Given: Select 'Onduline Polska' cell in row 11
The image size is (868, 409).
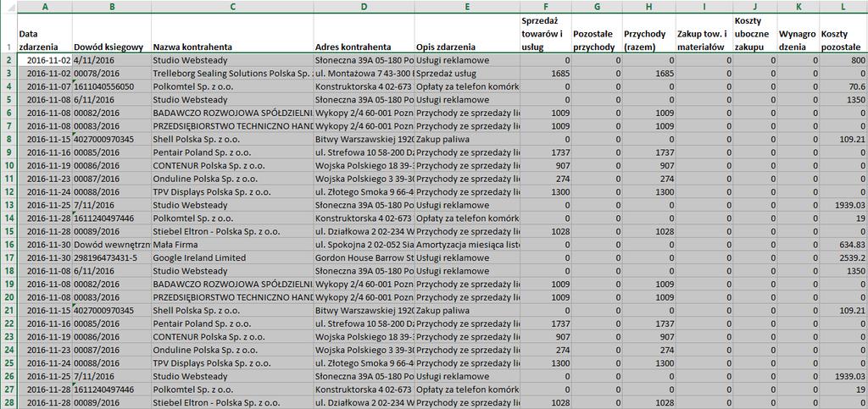Looking at the screenshot, I should click(x=232, y=179).
